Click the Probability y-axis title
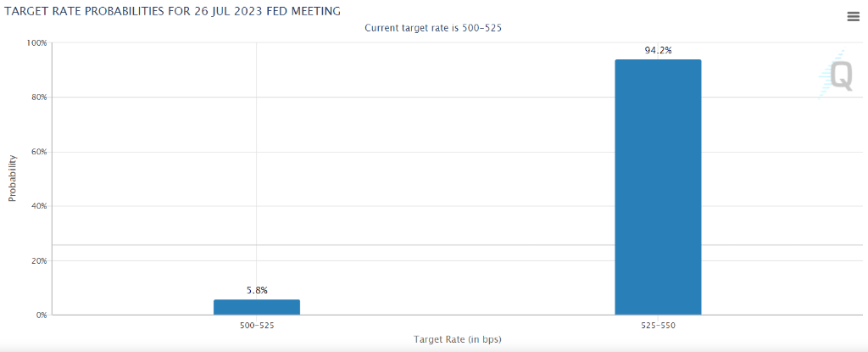Screen dimensions: 868x352 [12, 178]
